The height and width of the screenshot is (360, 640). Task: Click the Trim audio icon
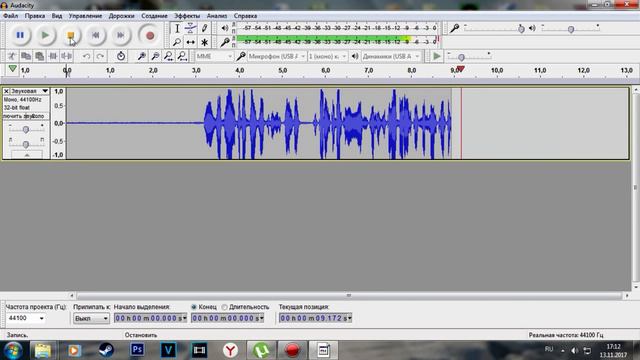(x=53, y=56)
